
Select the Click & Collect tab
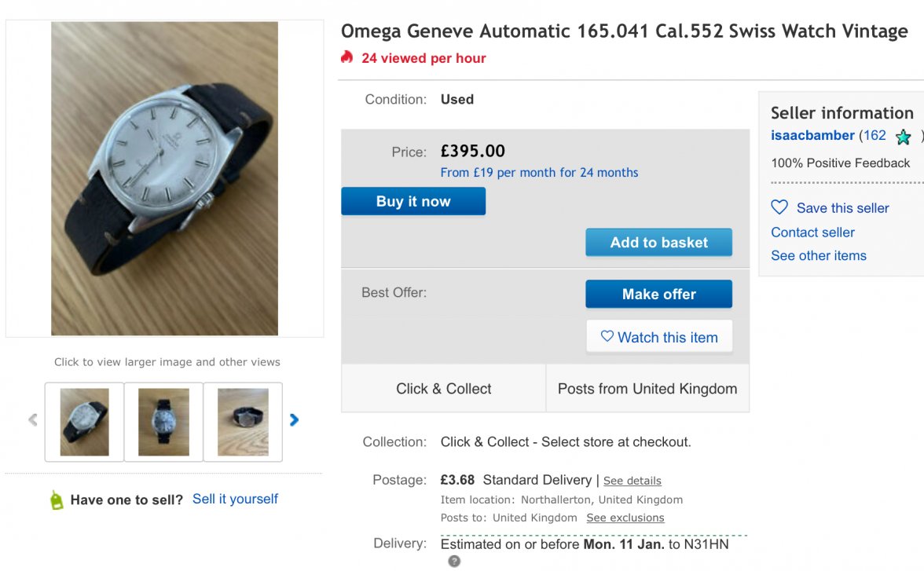[x=443, y=389]
